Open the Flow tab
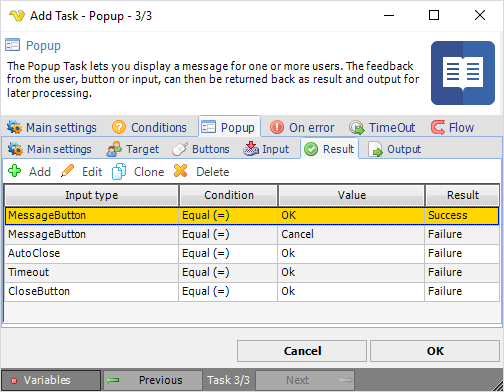Viewport: 504px width, 392px height. pos(452,127)
